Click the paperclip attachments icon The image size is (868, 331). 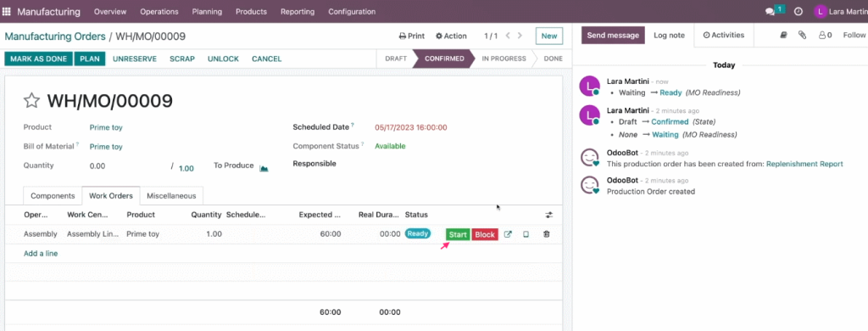pyautogui.click(x=802, y=35)
